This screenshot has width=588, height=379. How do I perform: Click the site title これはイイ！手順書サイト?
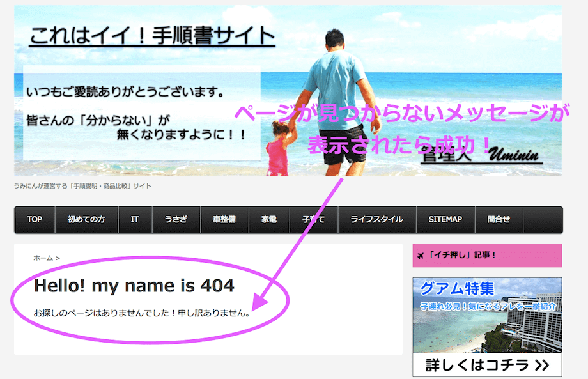[151, 36]
